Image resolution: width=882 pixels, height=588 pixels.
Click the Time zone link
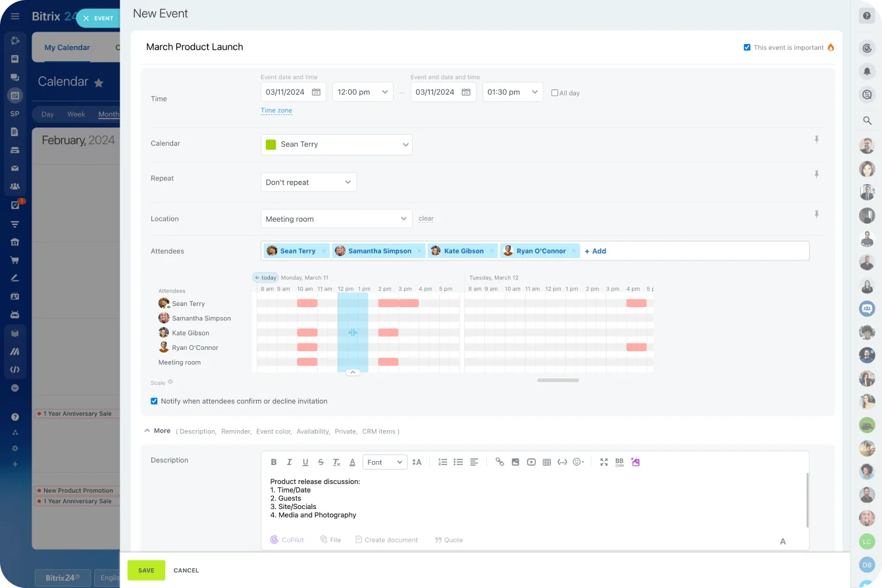click(276, 110)
